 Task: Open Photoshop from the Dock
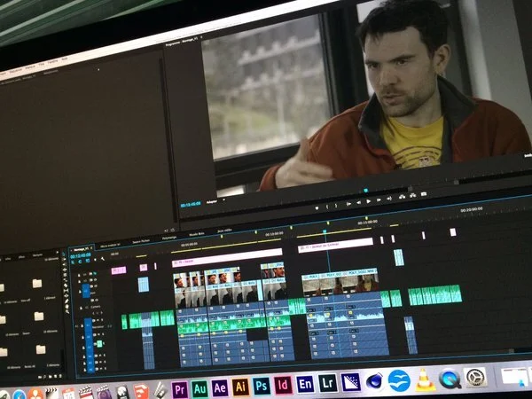point(262,386)
